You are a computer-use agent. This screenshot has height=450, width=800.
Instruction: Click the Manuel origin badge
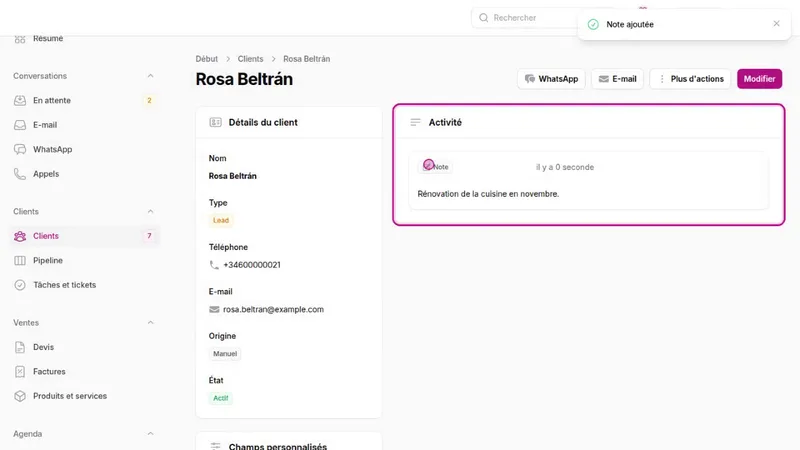coord(225,354)
